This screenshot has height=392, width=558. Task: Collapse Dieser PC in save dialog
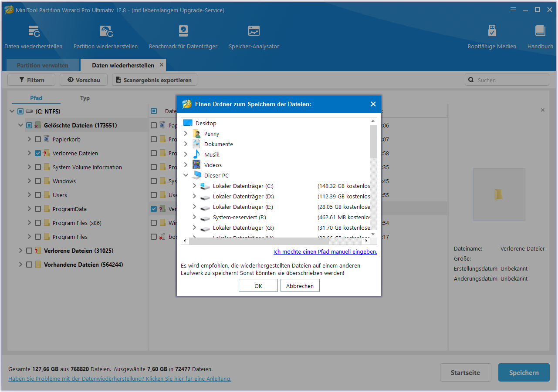(186, 175)
